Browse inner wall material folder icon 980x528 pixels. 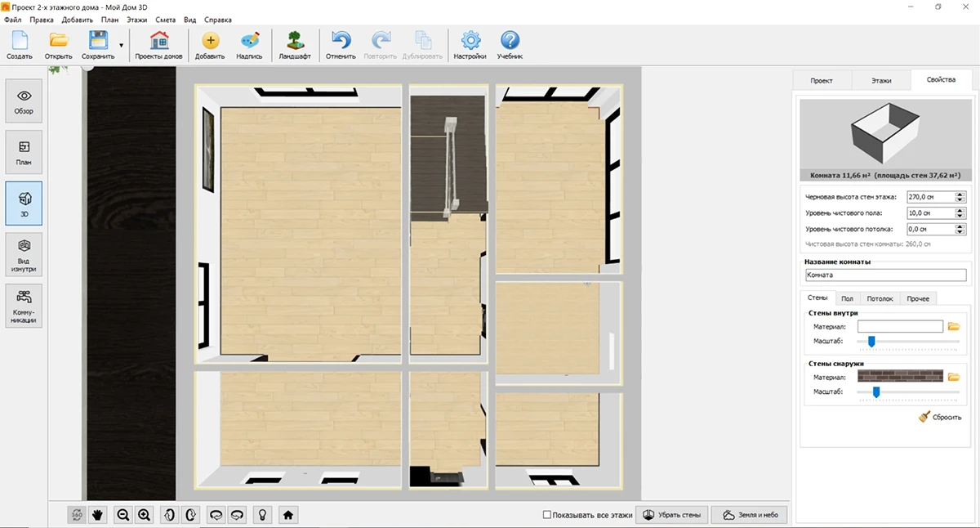[954, 326]
